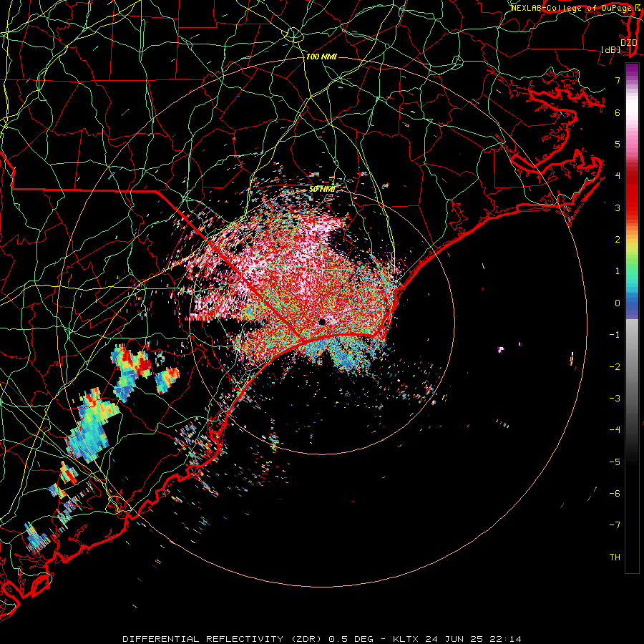Click the "4" value on the dB scale
The image size is (644, 644).
click(x=618, y=176)
